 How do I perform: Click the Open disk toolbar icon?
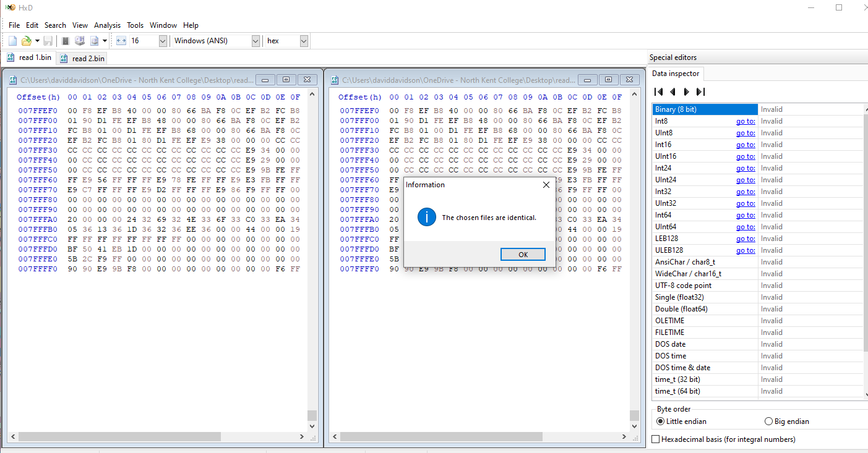click(x=80, y=41)
